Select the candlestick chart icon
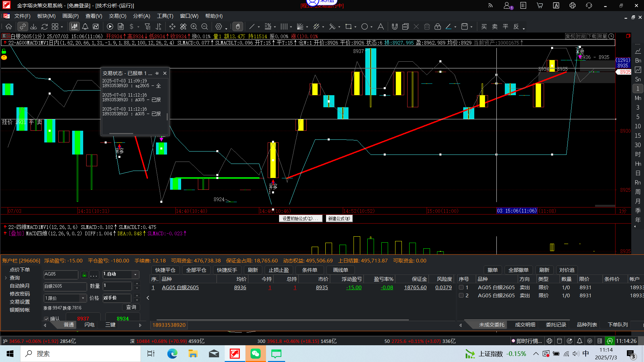The image size is (644, 362). pos(74,26)
